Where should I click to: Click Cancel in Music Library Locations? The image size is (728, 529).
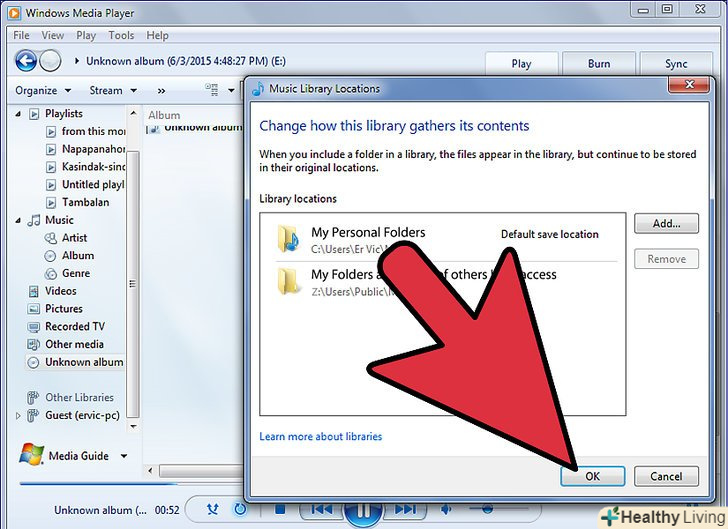coord(666,476)
